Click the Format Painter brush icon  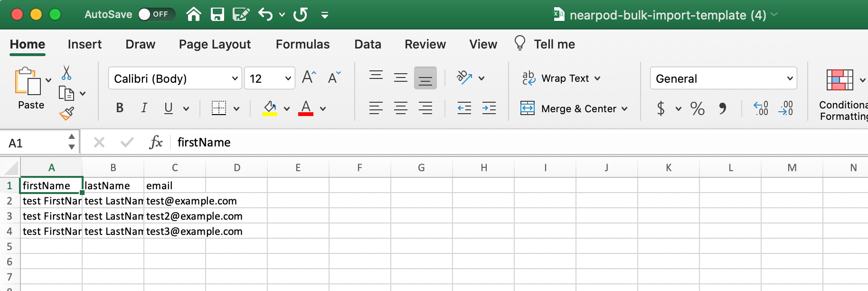66,113
